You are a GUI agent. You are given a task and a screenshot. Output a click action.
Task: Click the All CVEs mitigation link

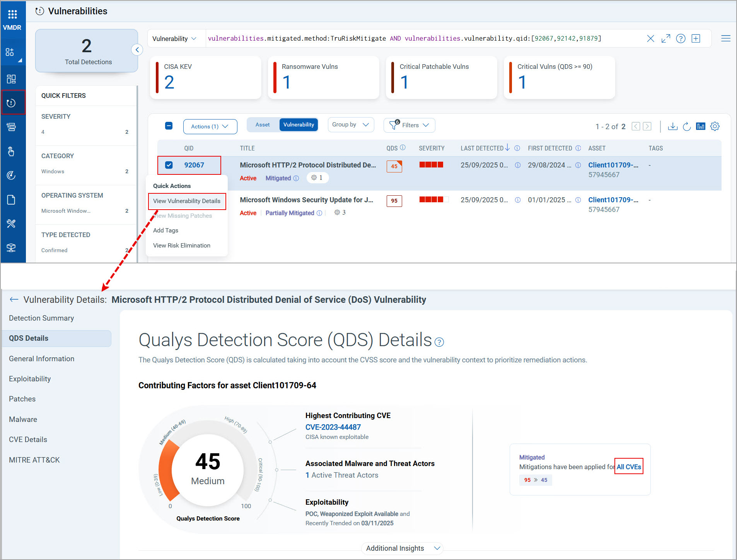(629, 467)
